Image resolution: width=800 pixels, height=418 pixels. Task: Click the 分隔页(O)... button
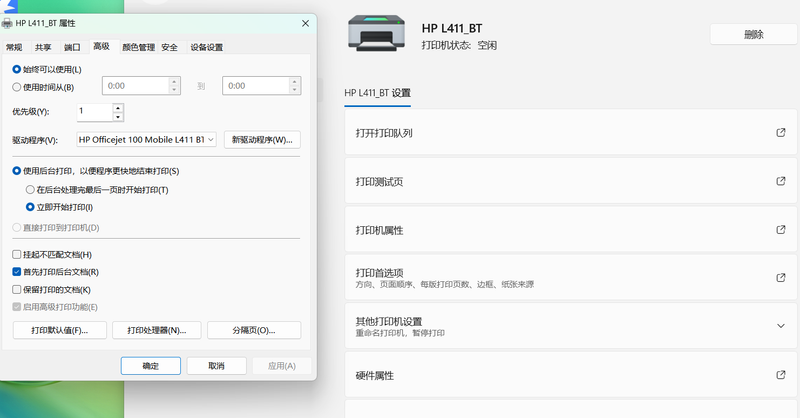click(x=254, y=330)
